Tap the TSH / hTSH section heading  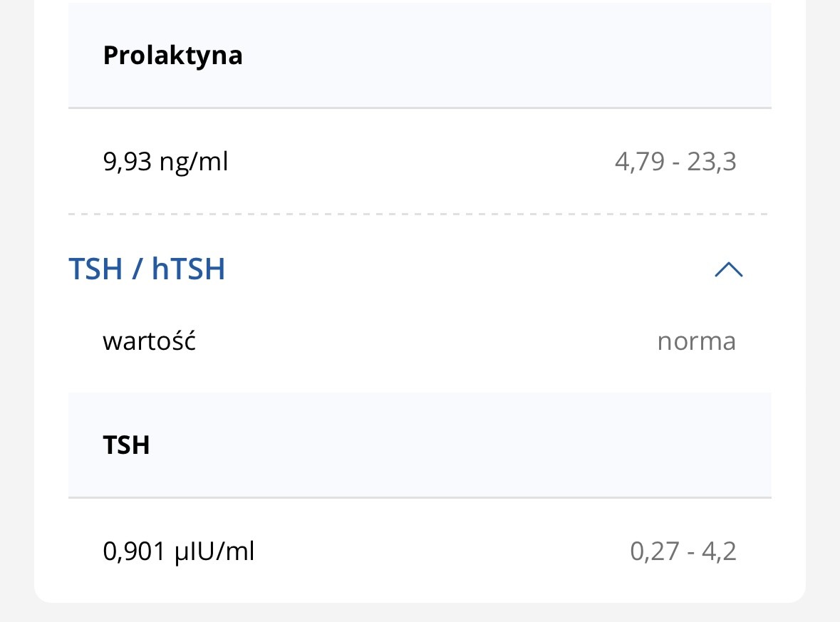click(147, 269)
